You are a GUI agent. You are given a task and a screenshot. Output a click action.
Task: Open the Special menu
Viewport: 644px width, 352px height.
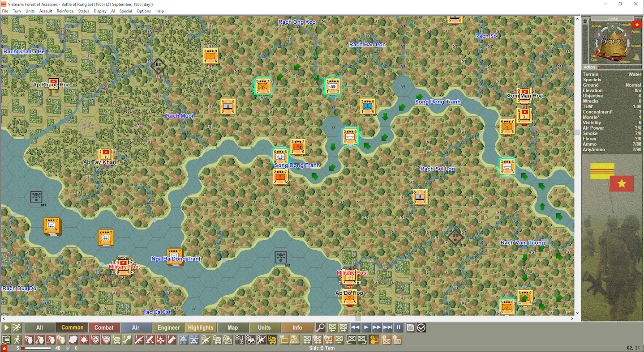pos(126,11)
